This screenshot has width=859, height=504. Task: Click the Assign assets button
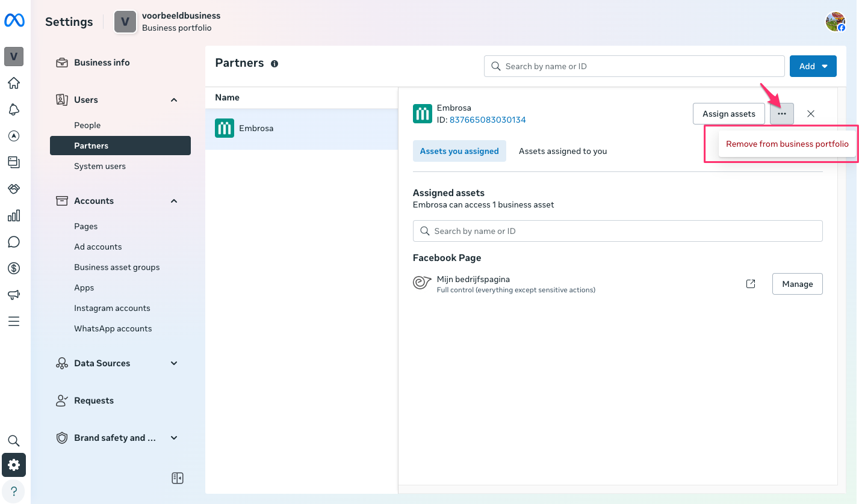click(728, 114)
